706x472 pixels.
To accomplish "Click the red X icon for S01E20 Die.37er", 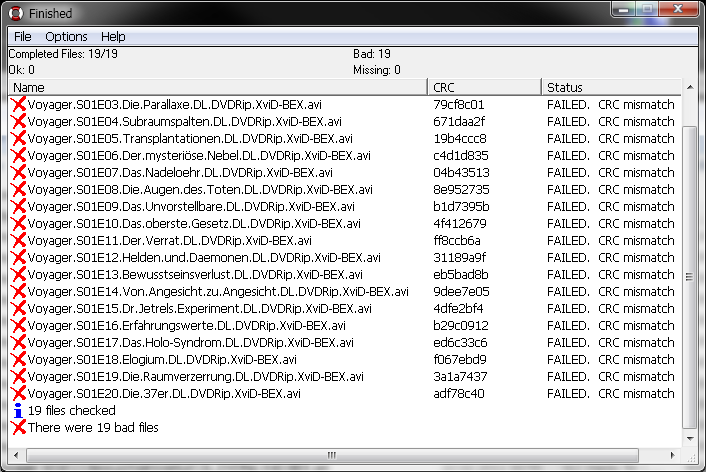I will 18,394.
